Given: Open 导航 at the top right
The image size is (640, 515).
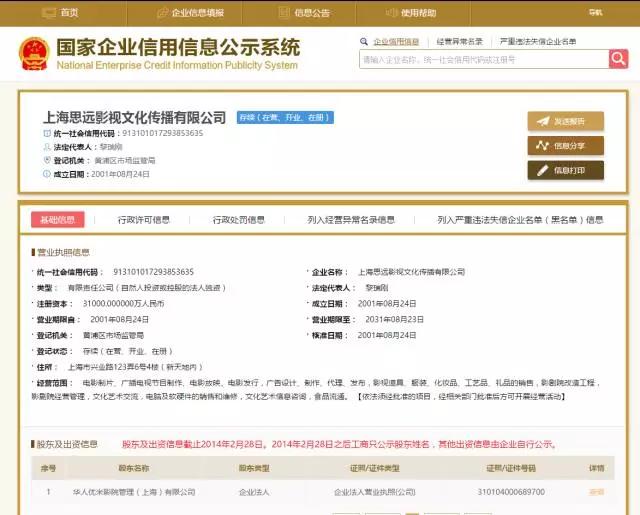Looking at the screenshot, I should (595, 13).
